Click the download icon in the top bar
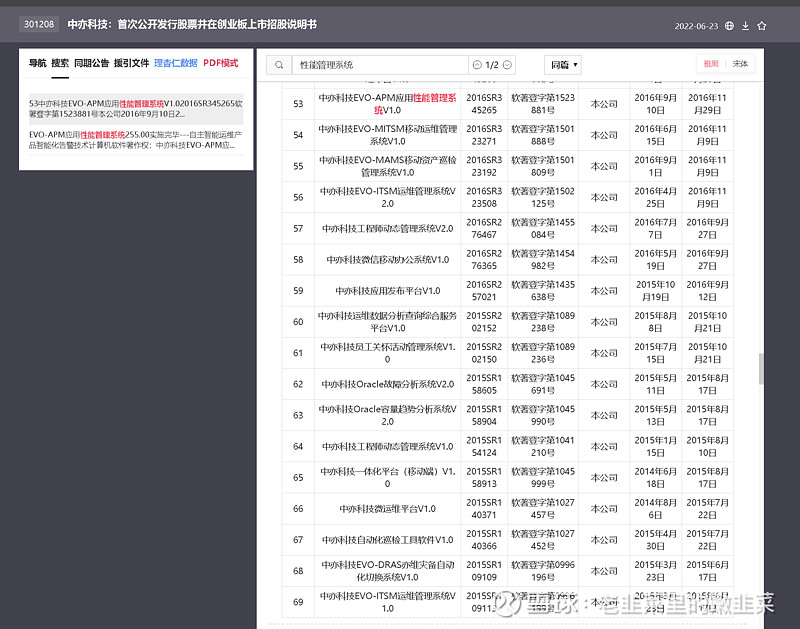Screen dimensions: 800x629 tap(746, 25)
